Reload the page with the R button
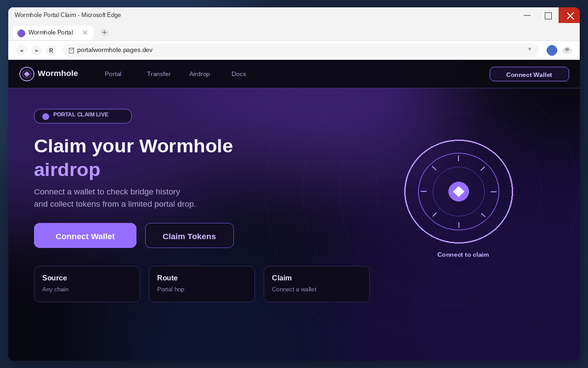 click(51, 51)
